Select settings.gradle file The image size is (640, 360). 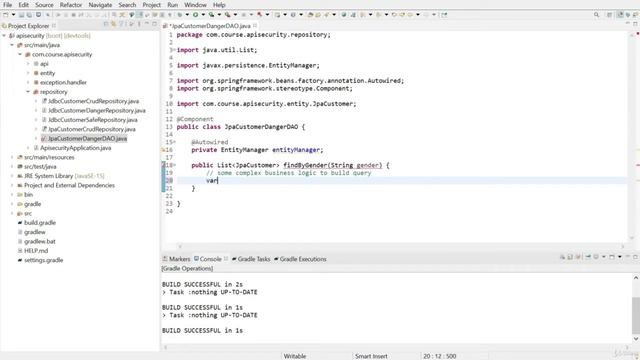pos(44,260)
